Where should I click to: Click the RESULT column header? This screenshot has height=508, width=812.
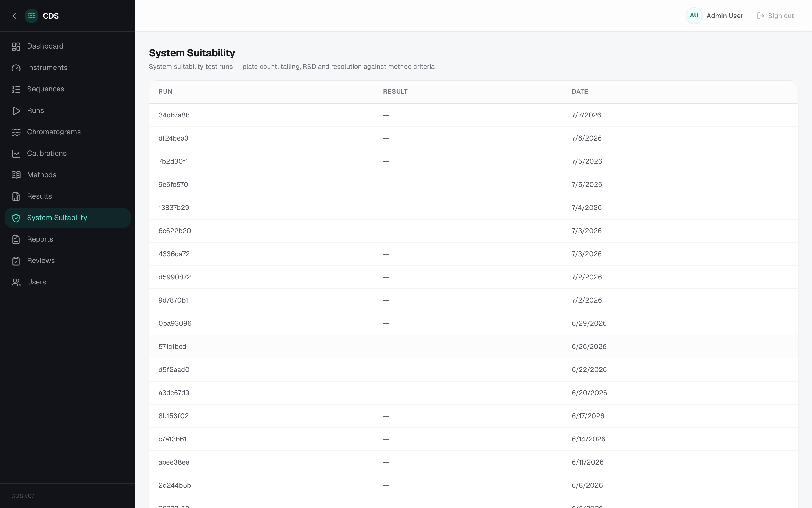(395, 92)
